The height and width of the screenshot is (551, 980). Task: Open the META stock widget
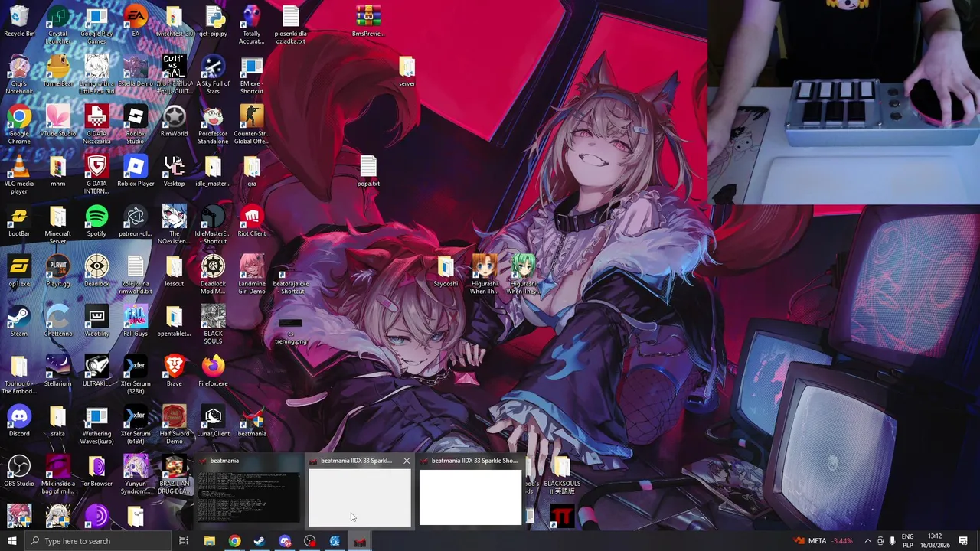824,541
